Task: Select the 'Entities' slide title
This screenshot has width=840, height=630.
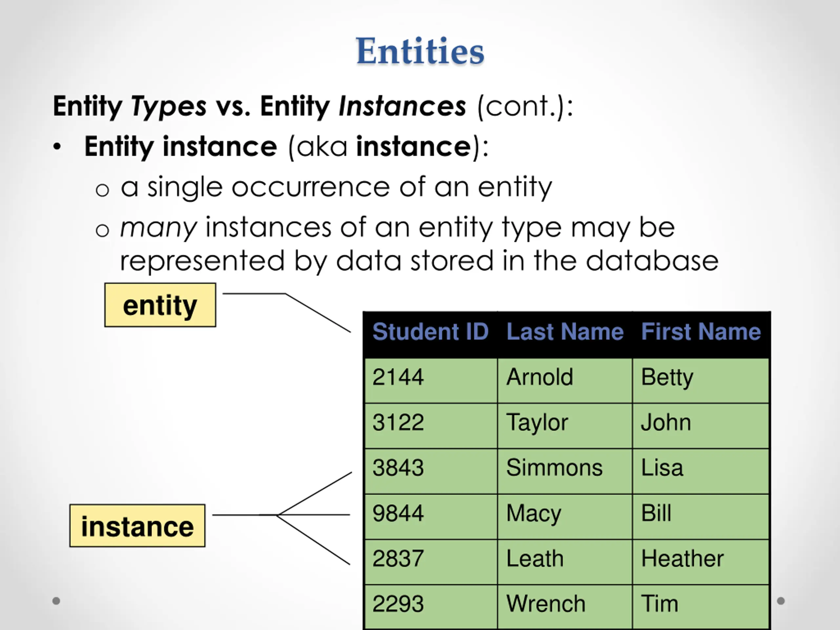Action: (420, 51)
